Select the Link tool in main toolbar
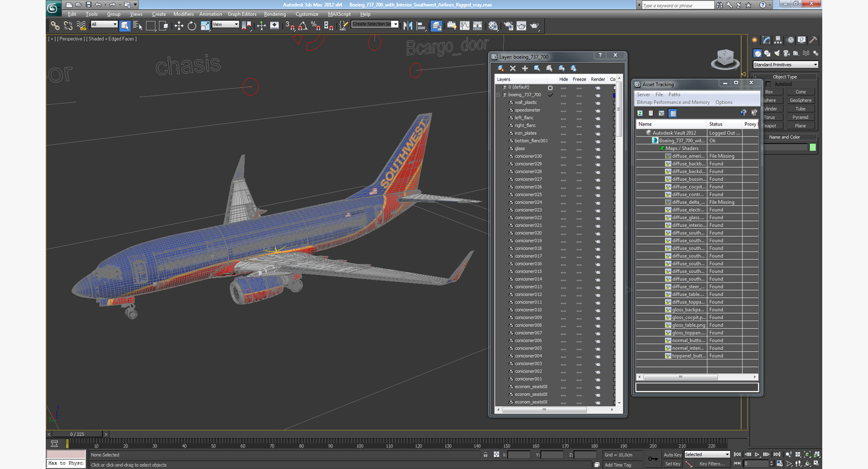This screenshot has height=469, width=868. click(55, 26)
